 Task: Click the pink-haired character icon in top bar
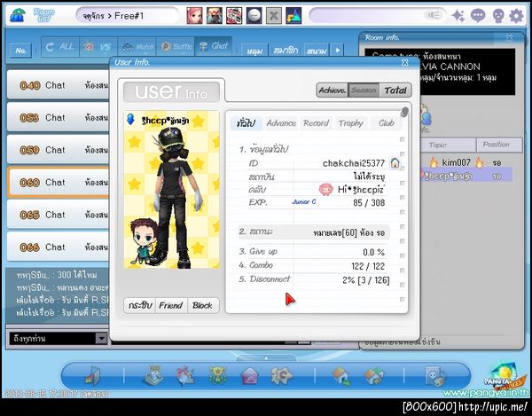point(194,16)
